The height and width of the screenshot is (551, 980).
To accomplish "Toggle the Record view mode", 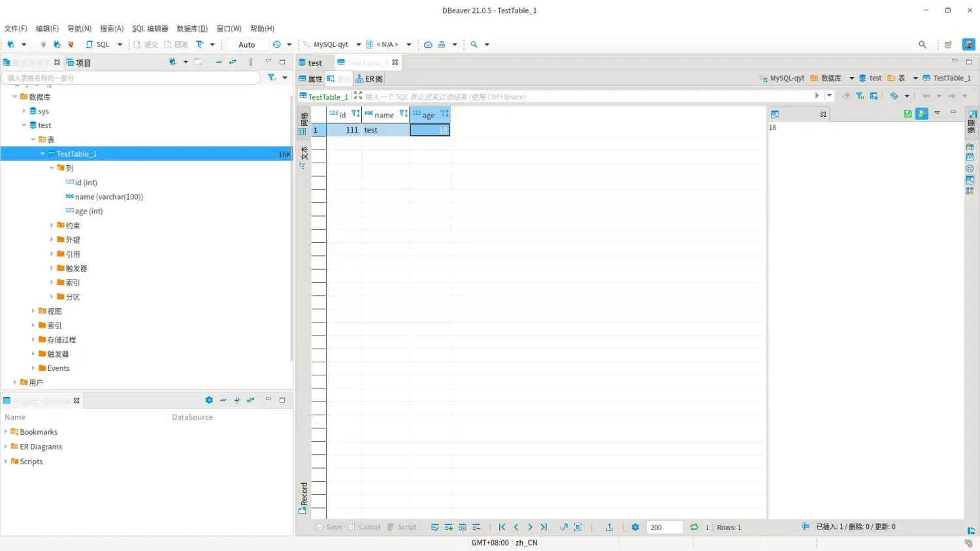I will click(x=303, y=497).
